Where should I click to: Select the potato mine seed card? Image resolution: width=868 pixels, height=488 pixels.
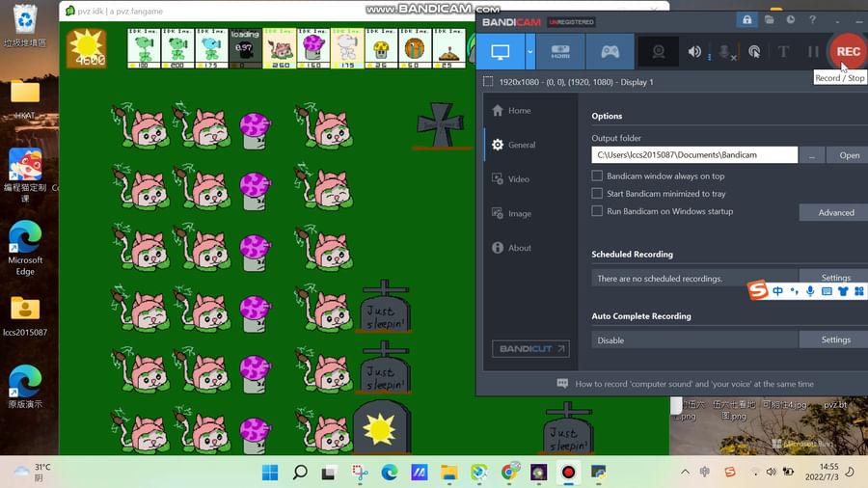click(x=448, y=48)
